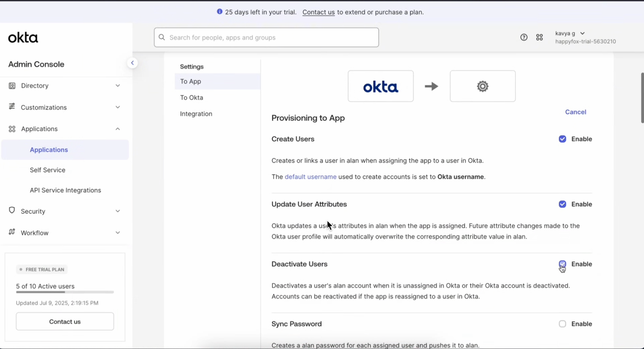Click the help question mark icon

pos(524,37)
